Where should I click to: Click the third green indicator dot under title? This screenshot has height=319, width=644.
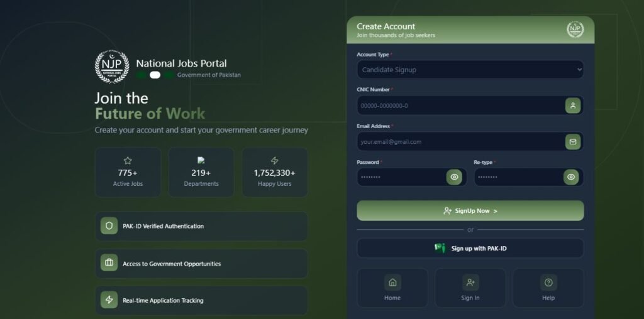[x=169, y=75]
